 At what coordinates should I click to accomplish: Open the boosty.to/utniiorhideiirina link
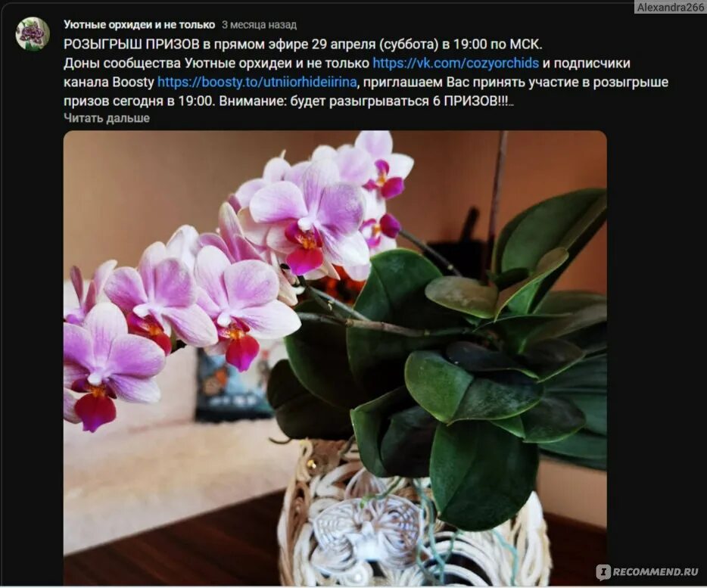(x=257, y=82)
